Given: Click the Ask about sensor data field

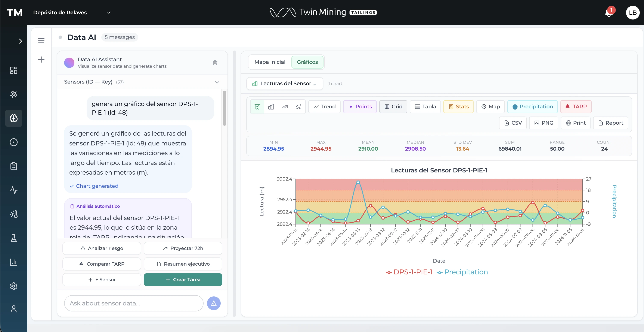Looking at the screenshot, I should 133,304.
